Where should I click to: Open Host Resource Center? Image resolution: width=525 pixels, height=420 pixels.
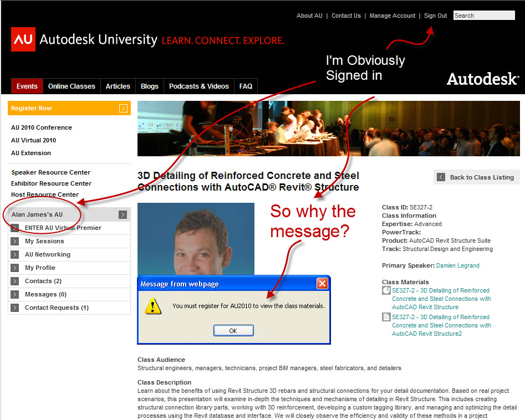(45, 194)
